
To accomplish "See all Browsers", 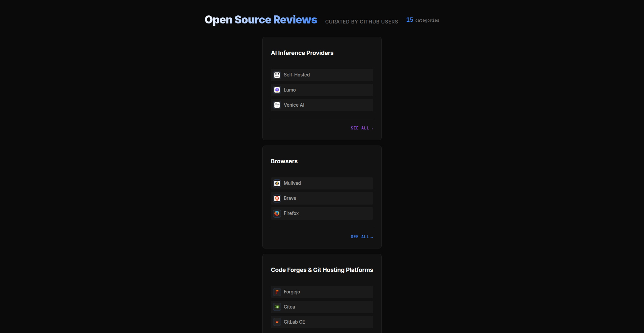I will 362,237.
